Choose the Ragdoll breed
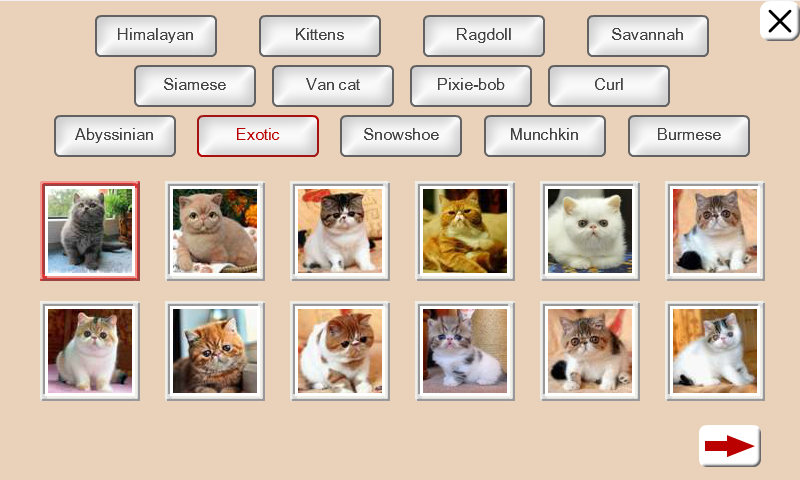This screenshot has width=800, height=480. tap(484, 35)
